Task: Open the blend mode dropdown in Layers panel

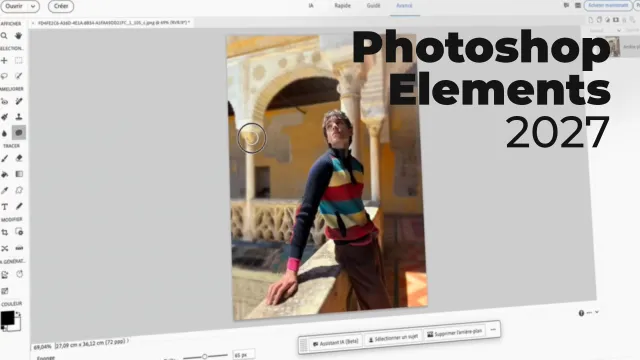Action: [x=605, y=31]
